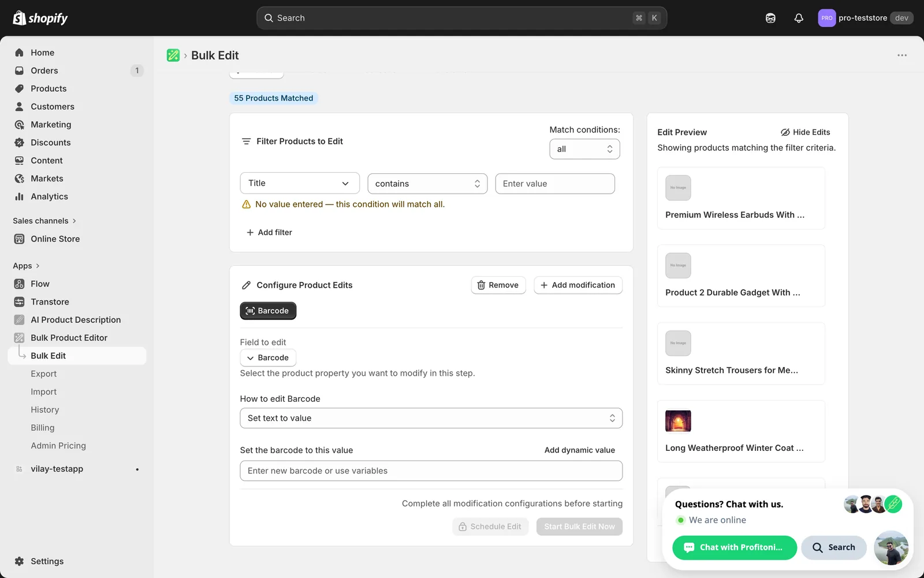Click the Long Weatherproof Winter Coat thumbnail

pyautogui.click(x=678, y=421)
